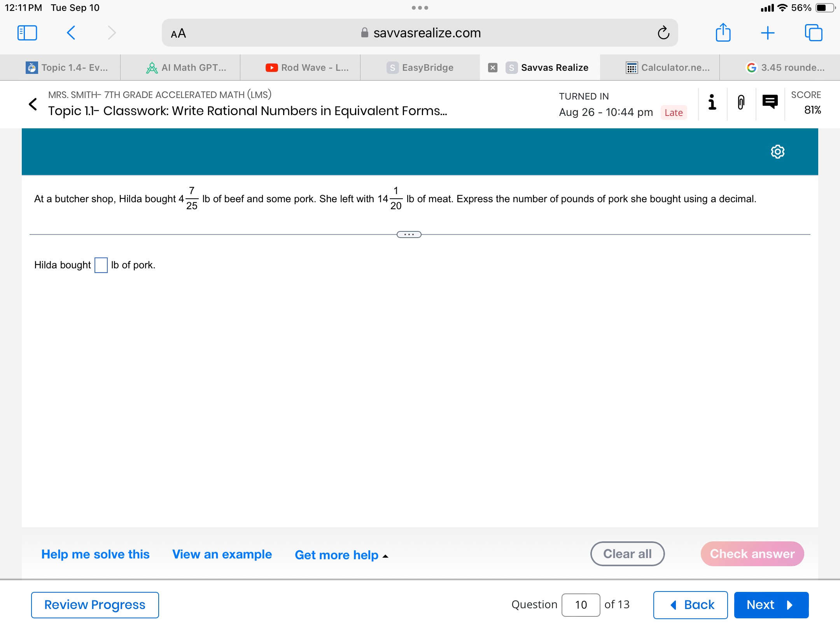The height and width of the screenshot is (630, 840).
Task: Switch to EasyBridge tab
Action: 420,68
